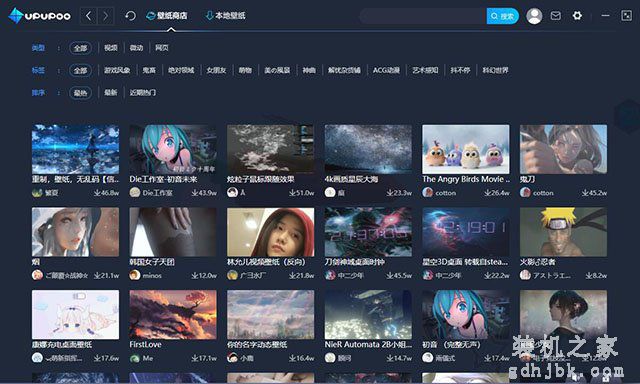Screen dimensions: 640x384
Task: Open the user profile avatar
Action: [x=534, y=16]
